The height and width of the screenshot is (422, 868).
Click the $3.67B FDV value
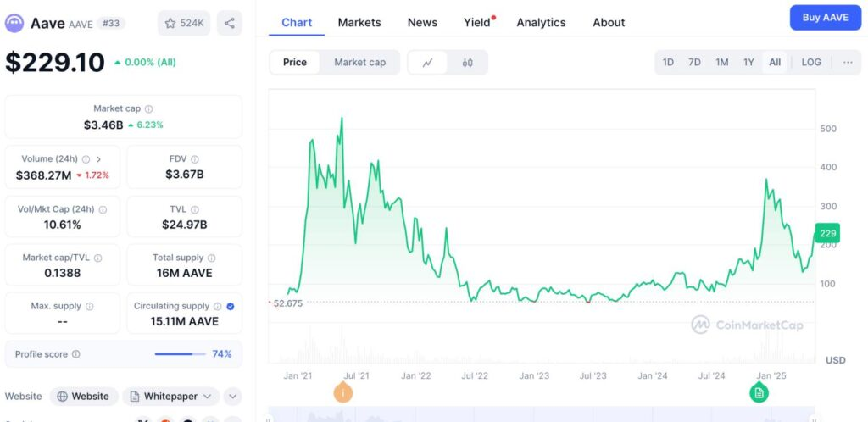(184, 175)
